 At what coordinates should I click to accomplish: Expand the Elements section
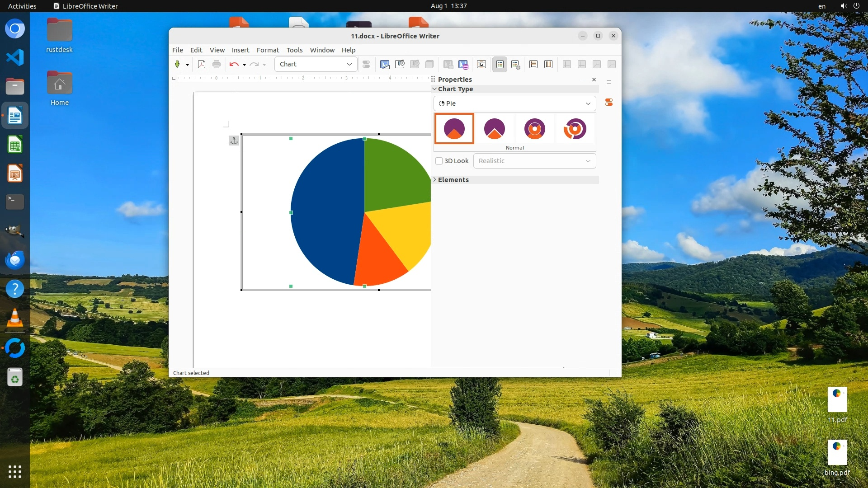tap(453, 180)
